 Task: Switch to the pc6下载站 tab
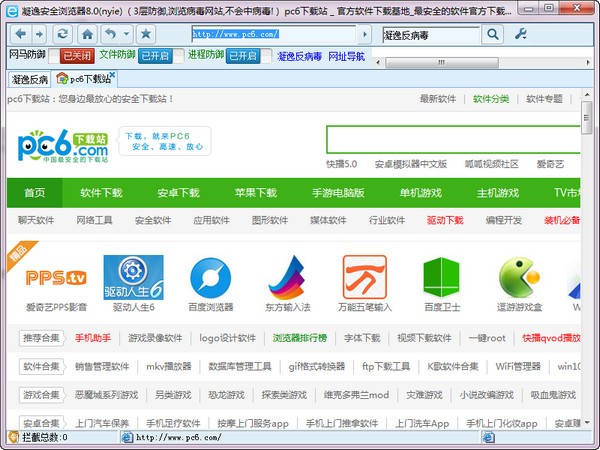(x=85, y=79)
